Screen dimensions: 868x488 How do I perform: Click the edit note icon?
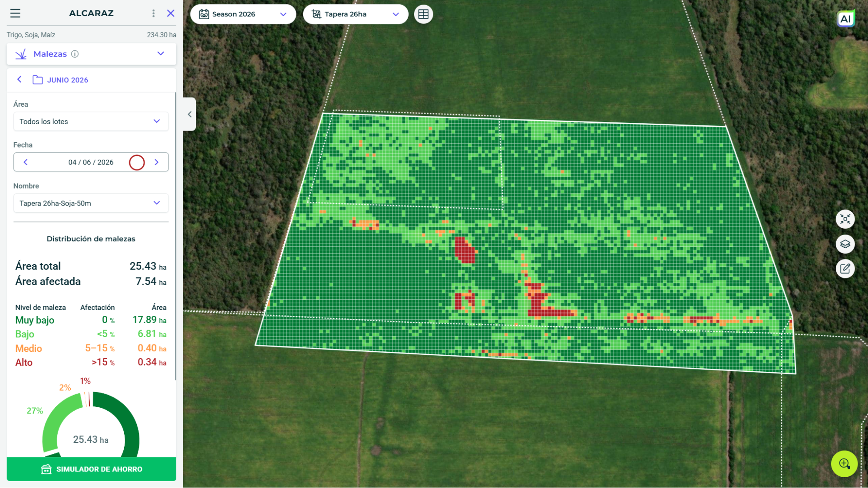click(x=845, y=269)
